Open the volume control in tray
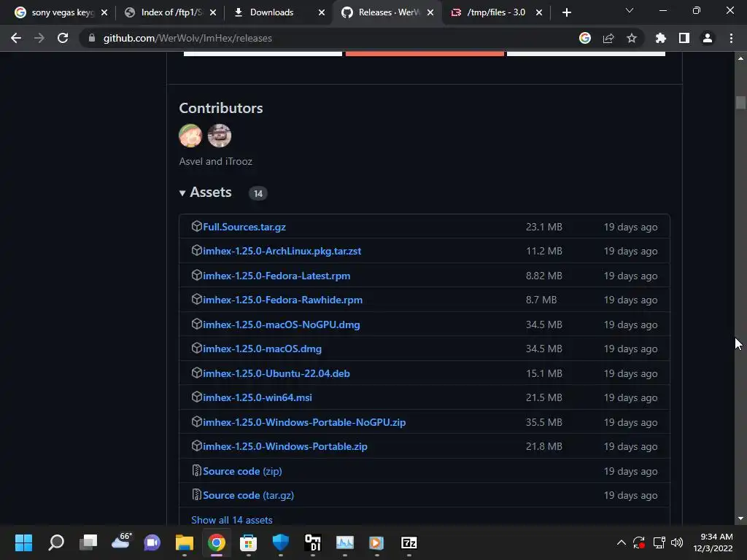Screen dimensions: 747x560 [676, 542]
